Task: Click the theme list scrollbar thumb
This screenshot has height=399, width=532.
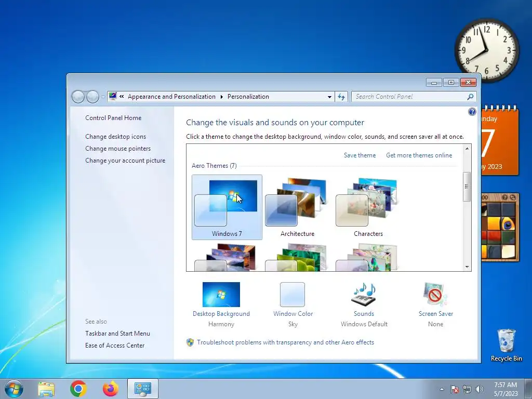Action: [x=467, y=187]
